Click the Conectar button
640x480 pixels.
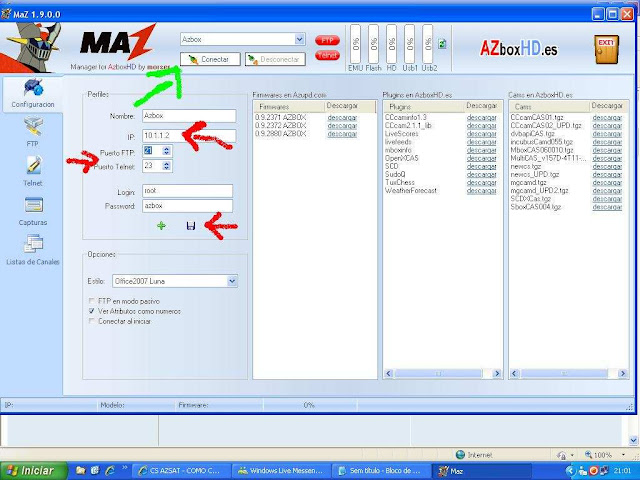pos(210,59)
